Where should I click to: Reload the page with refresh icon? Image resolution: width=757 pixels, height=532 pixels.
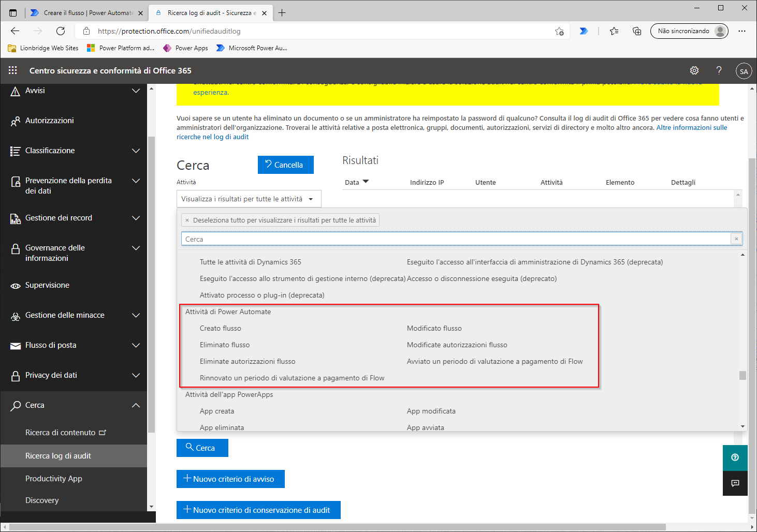[61, 31]
